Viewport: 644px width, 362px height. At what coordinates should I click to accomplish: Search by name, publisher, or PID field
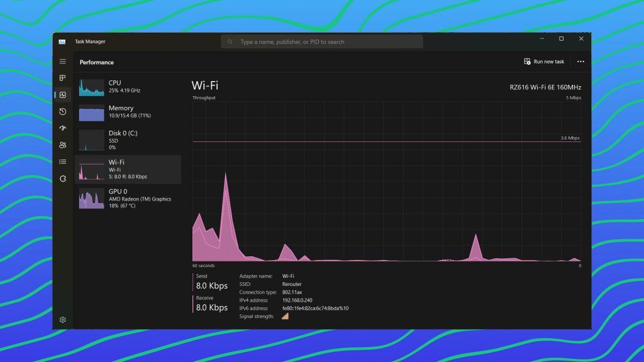(x=322, y=42)
